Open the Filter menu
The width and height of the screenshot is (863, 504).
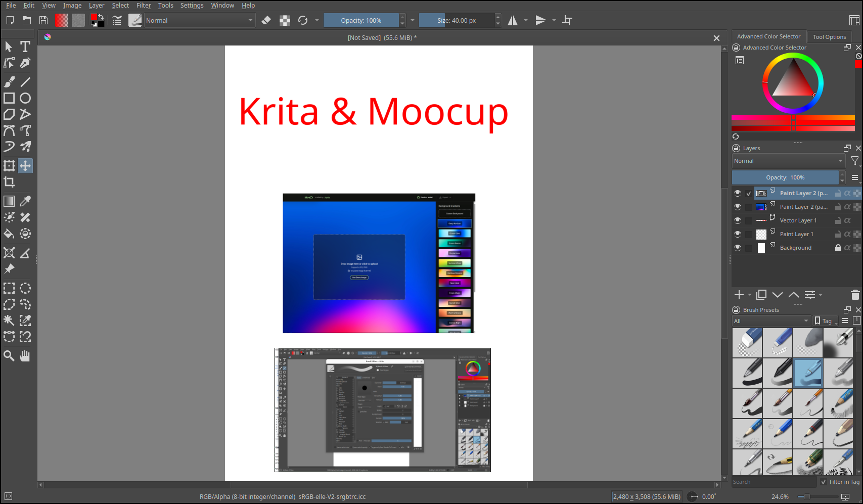(144, 5)
